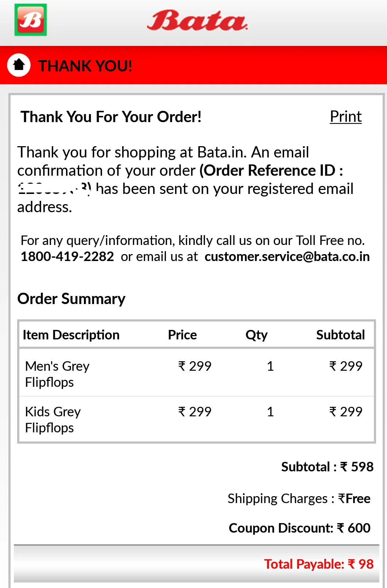The height and width of the screenshot is (588, 387).
Task: Tap the Coupon Discount line
Action: (x=299, y=528)
